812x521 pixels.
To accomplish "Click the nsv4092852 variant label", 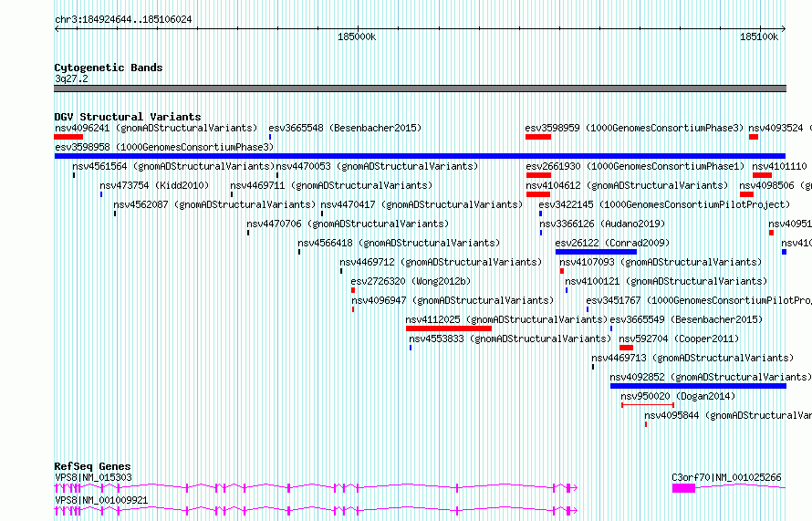I will [711, 377].
